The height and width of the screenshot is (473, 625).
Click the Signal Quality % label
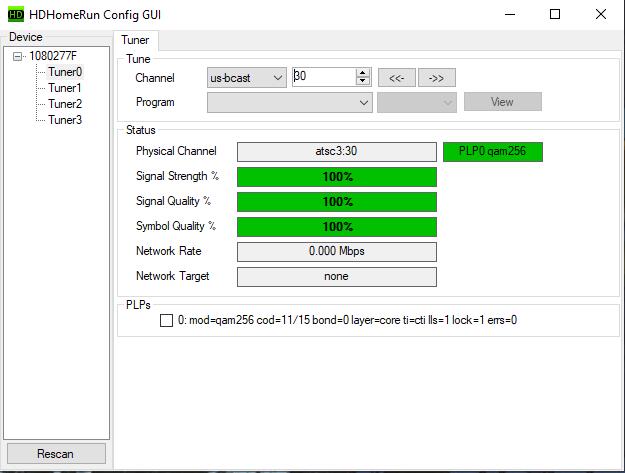(x=173, y=201)
